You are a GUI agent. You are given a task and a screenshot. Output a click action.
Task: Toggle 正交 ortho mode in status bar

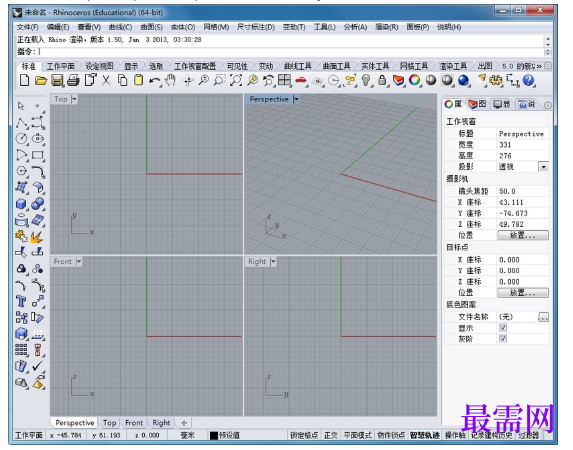click(330, 435)
